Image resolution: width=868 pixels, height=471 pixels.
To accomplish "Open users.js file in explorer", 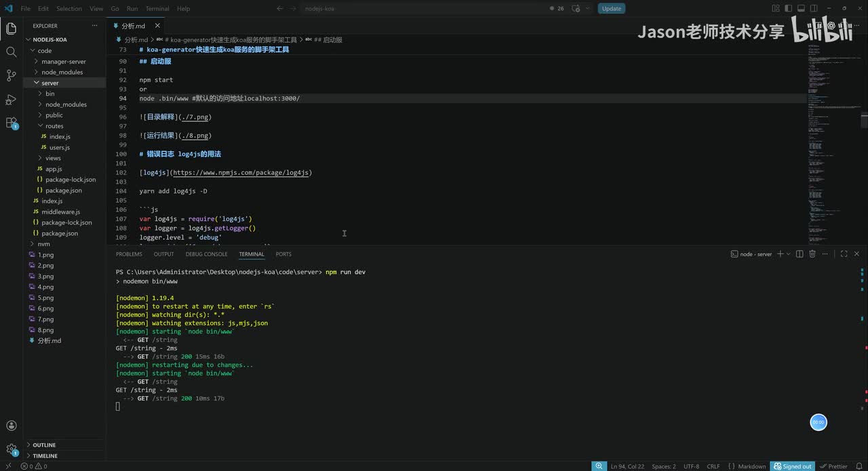I will 60,147.
